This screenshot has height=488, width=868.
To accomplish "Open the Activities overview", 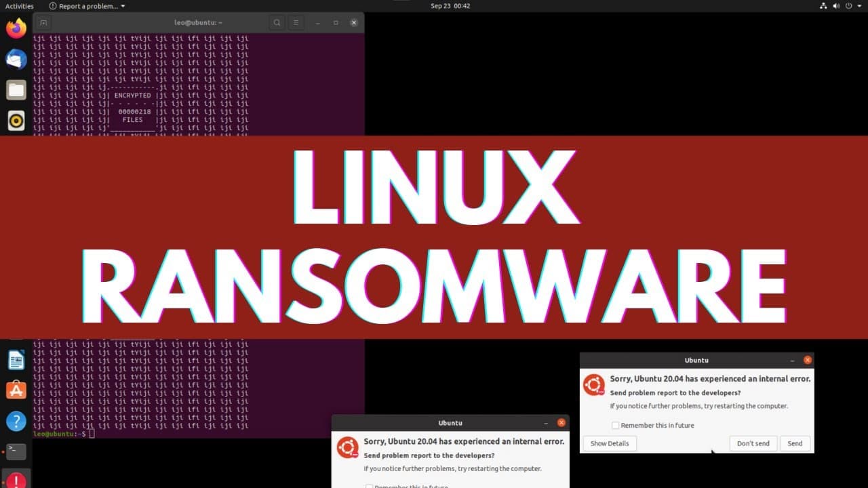I will tap(19, 6).
